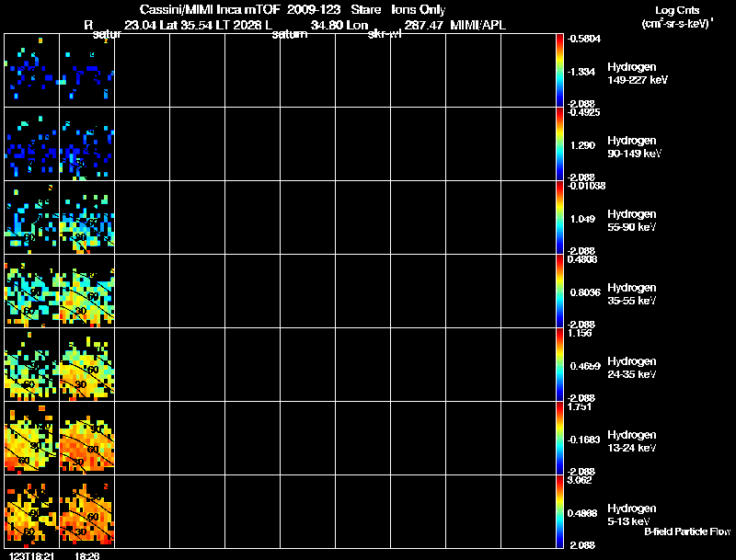Click the '123T18:21' time label
This screenshot has width=736, height=560.
click(x=31, y=555)
